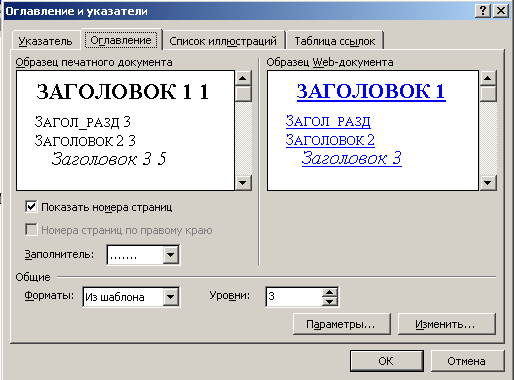The width and height of the screenshot is (514, 380).
Task: Click the Изменить... button
Action: pyautogui.click(x=446, y=324)
